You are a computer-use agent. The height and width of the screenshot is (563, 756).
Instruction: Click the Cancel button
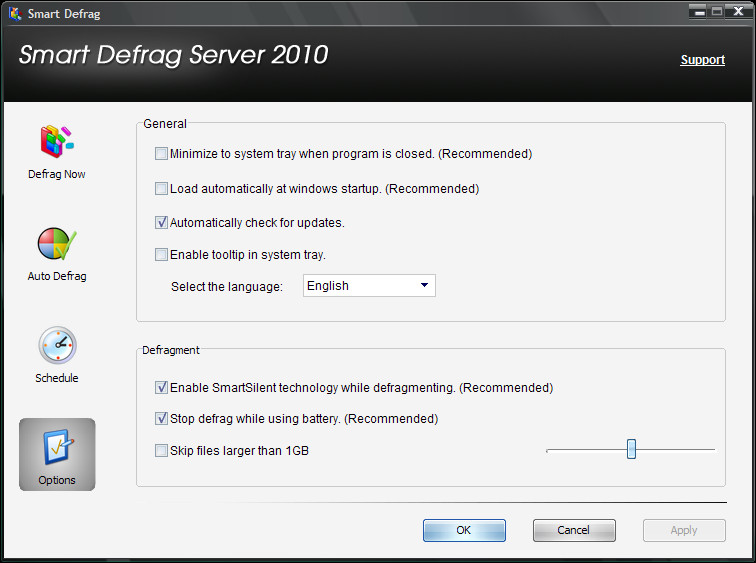[x=574, y=530]
